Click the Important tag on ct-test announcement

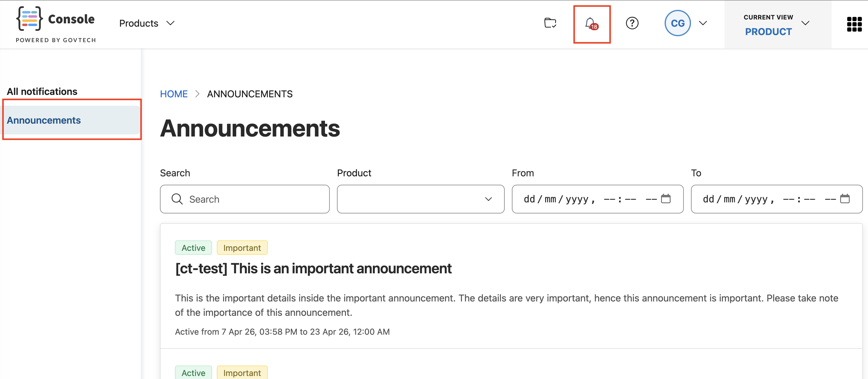(242, 248)
